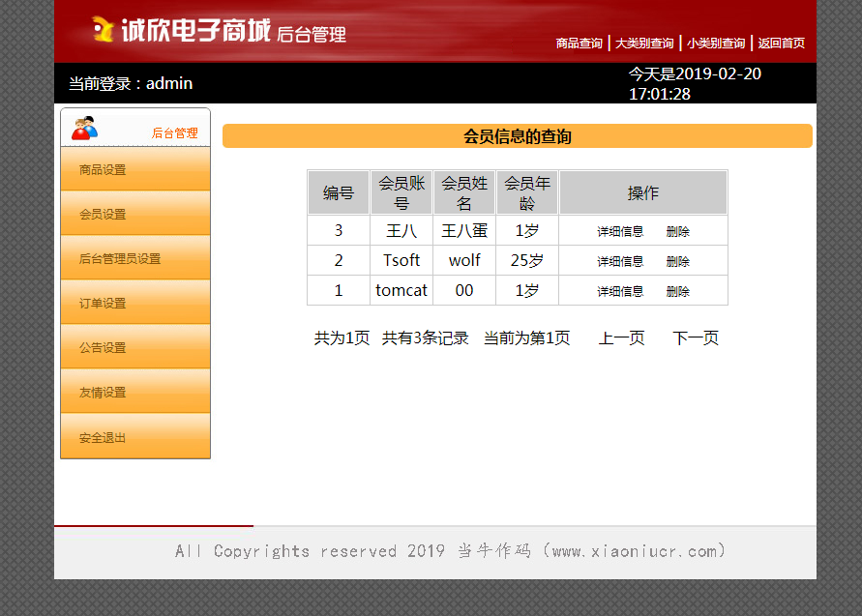Open 大类别查询 in the top navigation
This screenshot has height=616, width=862.
coord(644,43)
